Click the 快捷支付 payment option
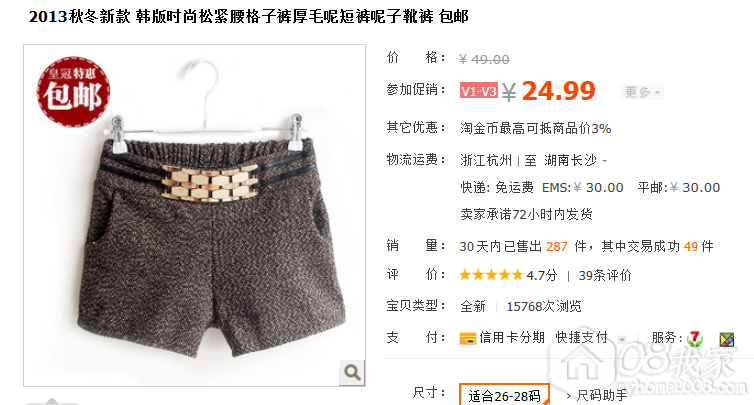This screenshot has height=405, width=754. [x=581, y=338]
